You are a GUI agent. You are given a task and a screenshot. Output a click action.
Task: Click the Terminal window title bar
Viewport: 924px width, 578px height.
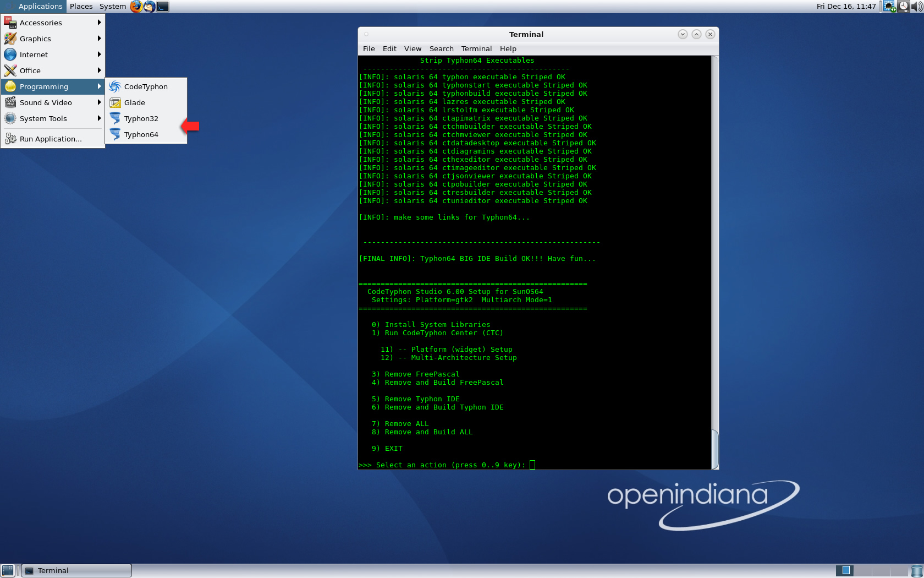pyautogui.click(x=526, y=34)
